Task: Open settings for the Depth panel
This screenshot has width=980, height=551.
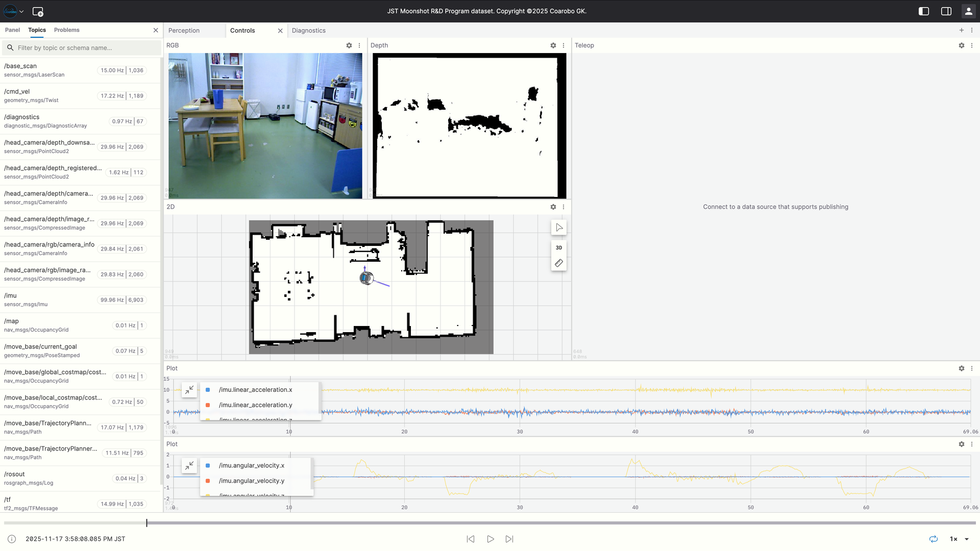Action: click(553, 45)
